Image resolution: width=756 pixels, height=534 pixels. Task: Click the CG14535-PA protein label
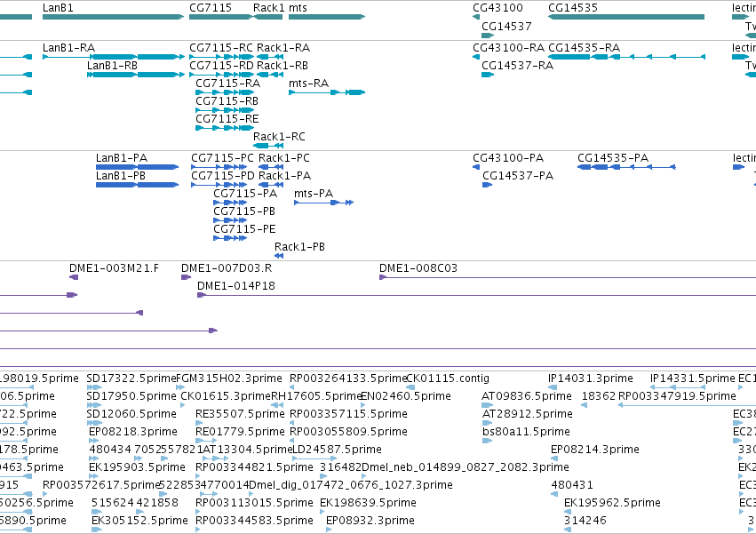click(x=613, y=158)
